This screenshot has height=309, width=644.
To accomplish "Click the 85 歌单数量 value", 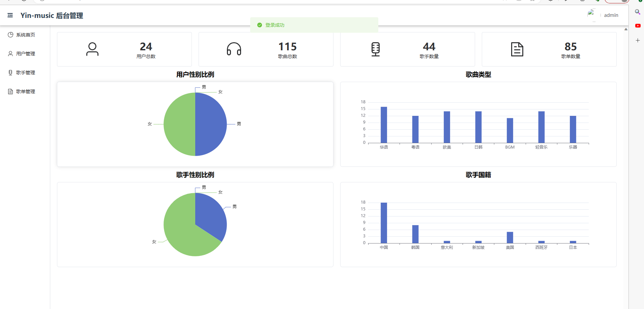I will [x=571, y=46].
